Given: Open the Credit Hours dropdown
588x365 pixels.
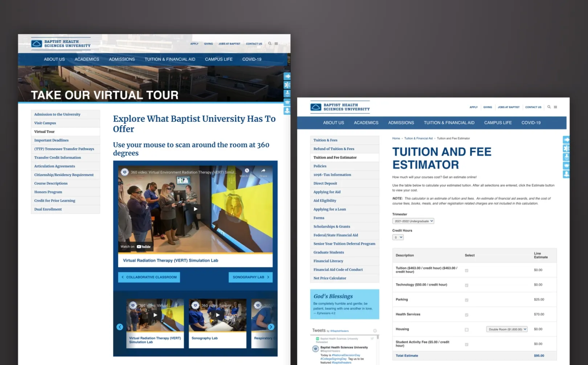Looking at the screenshot, I should click(397, 237).
